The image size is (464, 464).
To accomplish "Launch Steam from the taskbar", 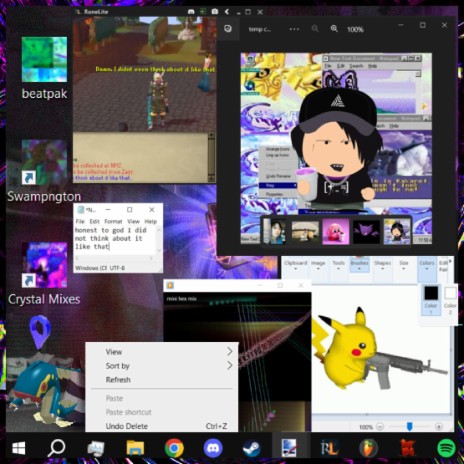I will click(x=252, y=448).
